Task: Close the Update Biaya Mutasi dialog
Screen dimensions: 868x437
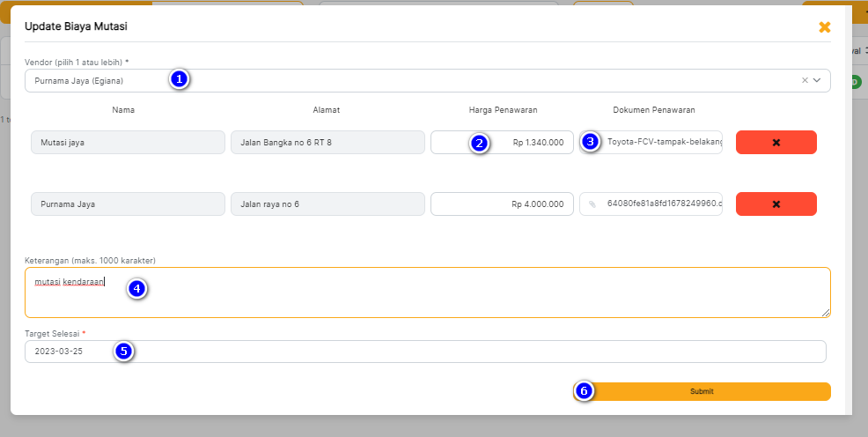Action: click(x=824, y=27)
